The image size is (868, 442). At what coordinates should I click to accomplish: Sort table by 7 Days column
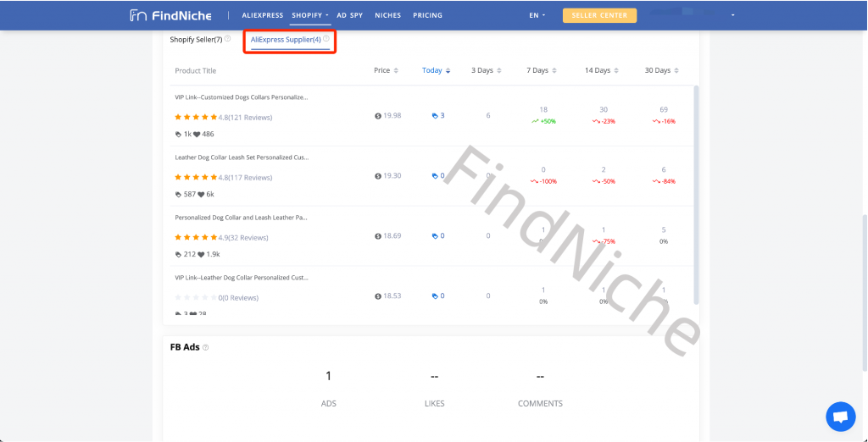[x=542, y=71]
